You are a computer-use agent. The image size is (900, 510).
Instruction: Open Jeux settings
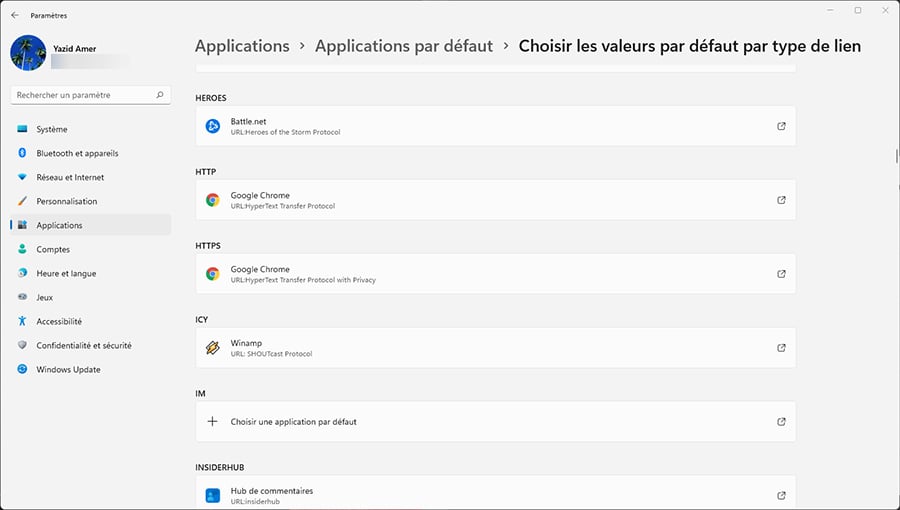point(91,297)
